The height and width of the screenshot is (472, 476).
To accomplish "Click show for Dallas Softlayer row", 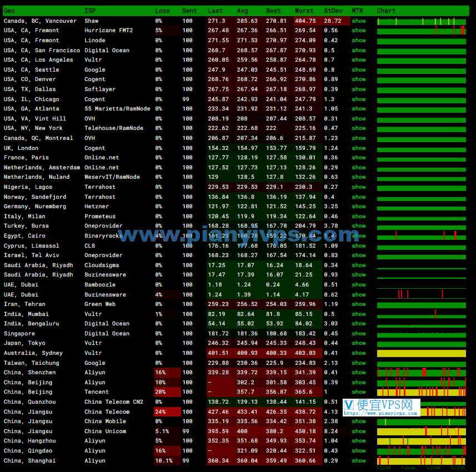I will click(x=358, y=89).
